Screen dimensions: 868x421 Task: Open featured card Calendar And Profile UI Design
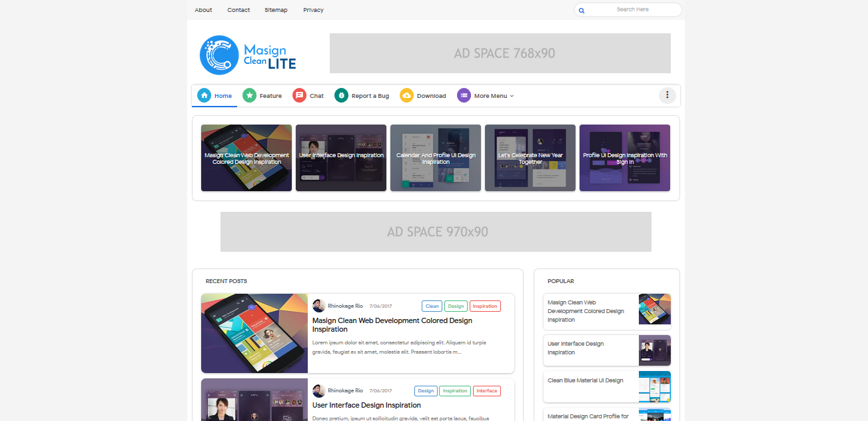pyautogui.click(x=436, y=158)
